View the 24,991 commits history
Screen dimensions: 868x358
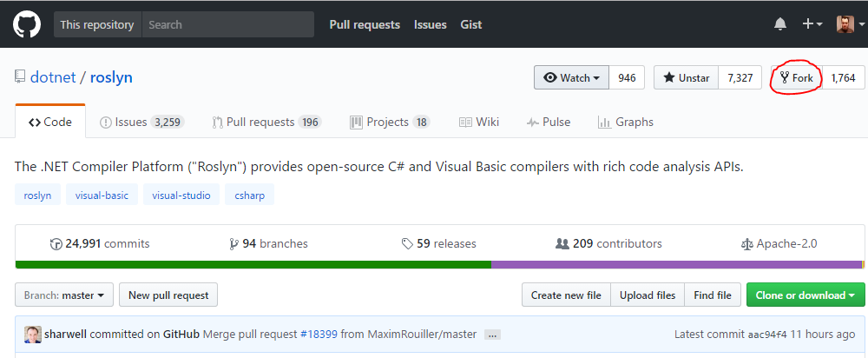tap(100, 244)
